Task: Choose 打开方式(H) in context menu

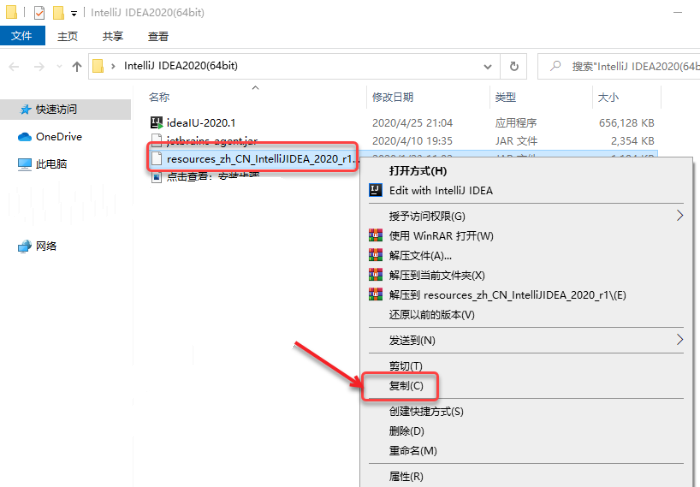Action: (418, 171)
